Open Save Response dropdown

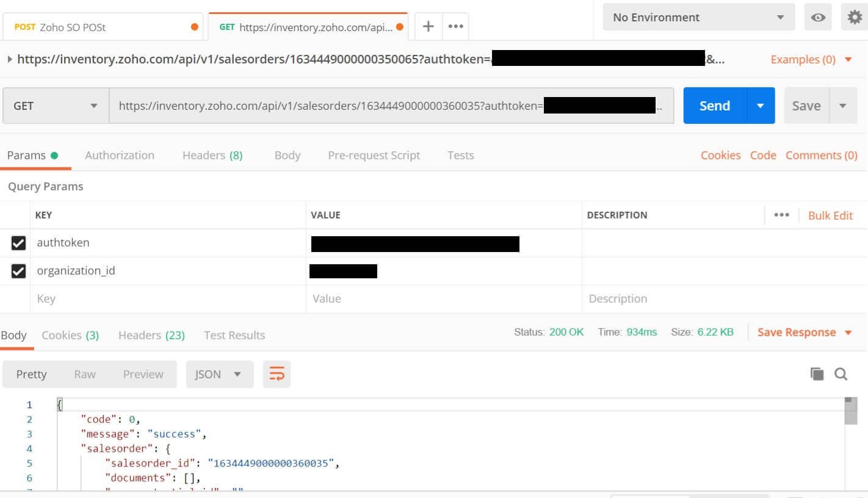[x=805, y=332]
